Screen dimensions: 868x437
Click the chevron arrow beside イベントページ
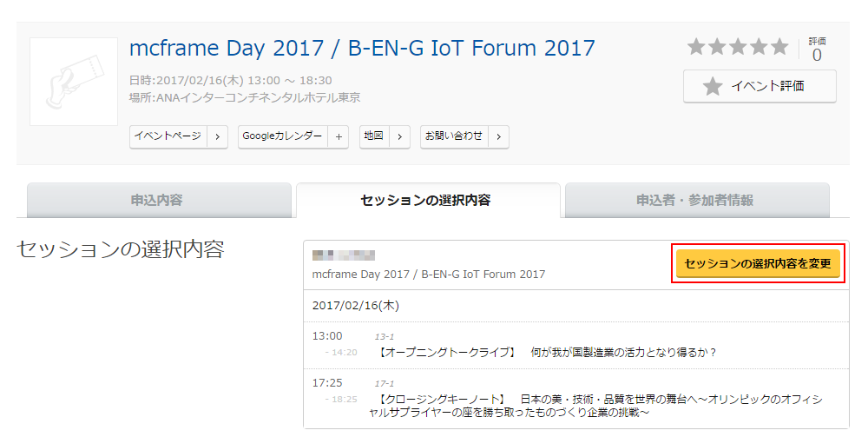click(218, 136)
